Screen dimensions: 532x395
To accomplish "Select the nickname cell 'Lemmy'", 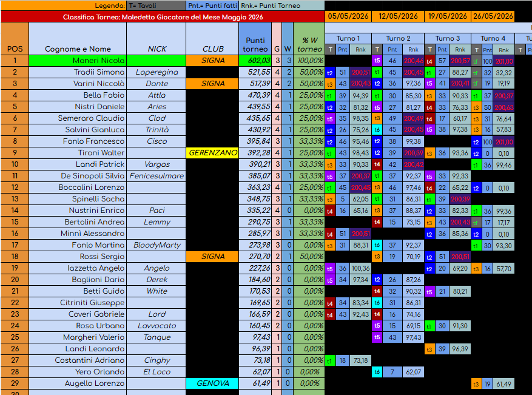I will [x=157, y=222].
